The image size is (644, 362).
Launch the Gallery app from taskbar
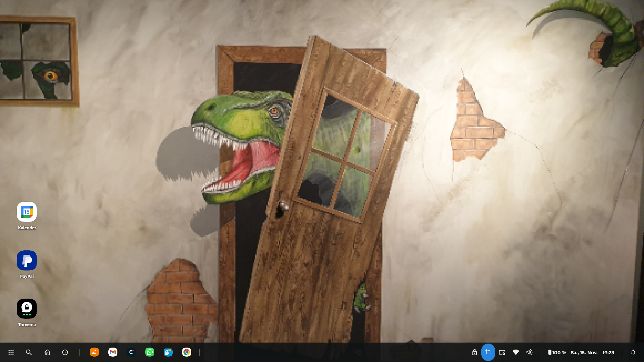tap(94, 352)
